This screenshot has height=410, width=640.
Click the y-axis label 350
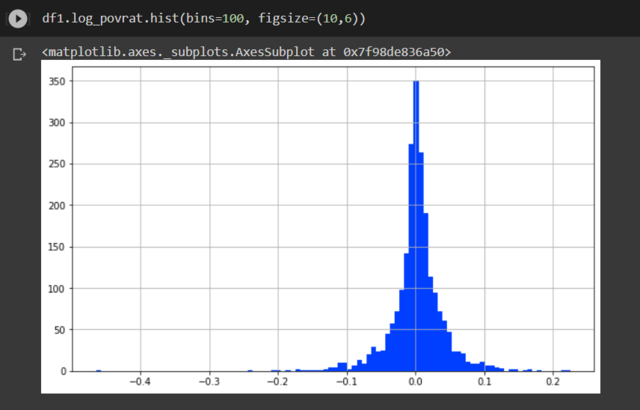57,82
